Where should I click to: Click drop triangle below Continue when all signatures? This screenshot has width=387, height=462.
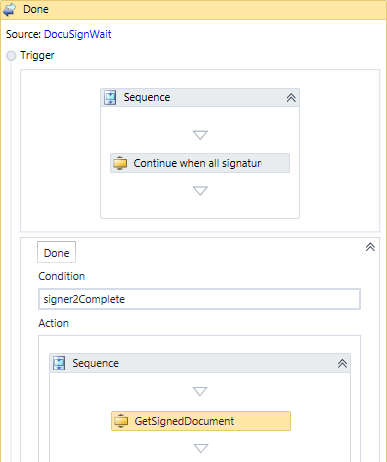[200, 191]
